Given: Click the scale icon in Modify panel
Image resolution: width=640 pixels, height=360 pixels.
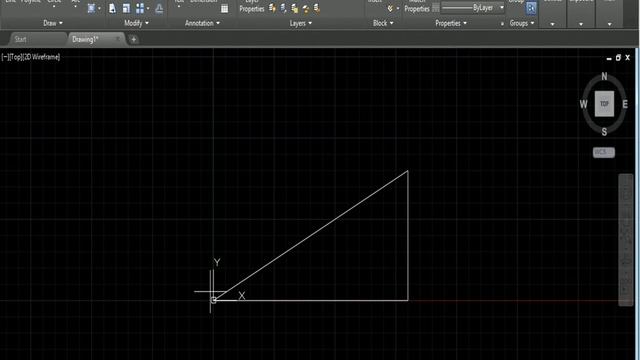Looking at the screenshot, I should click(126, 8).
